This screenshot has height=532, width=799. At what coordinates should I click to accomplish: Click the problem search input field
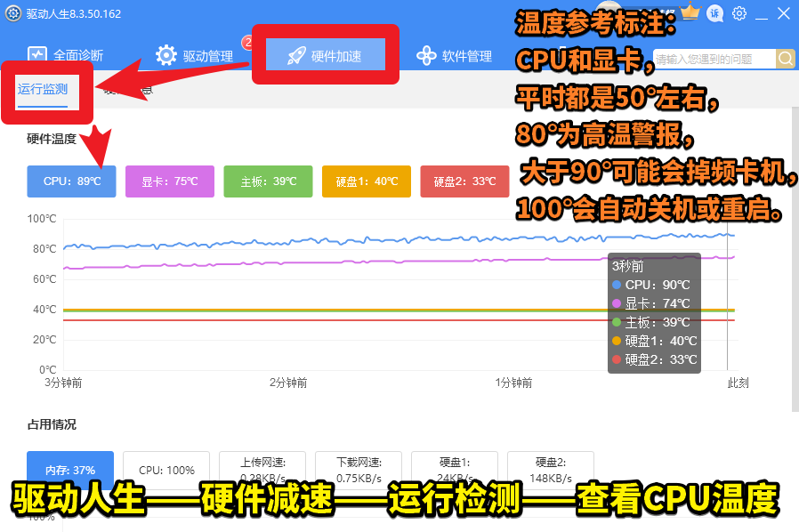(714, 59)
